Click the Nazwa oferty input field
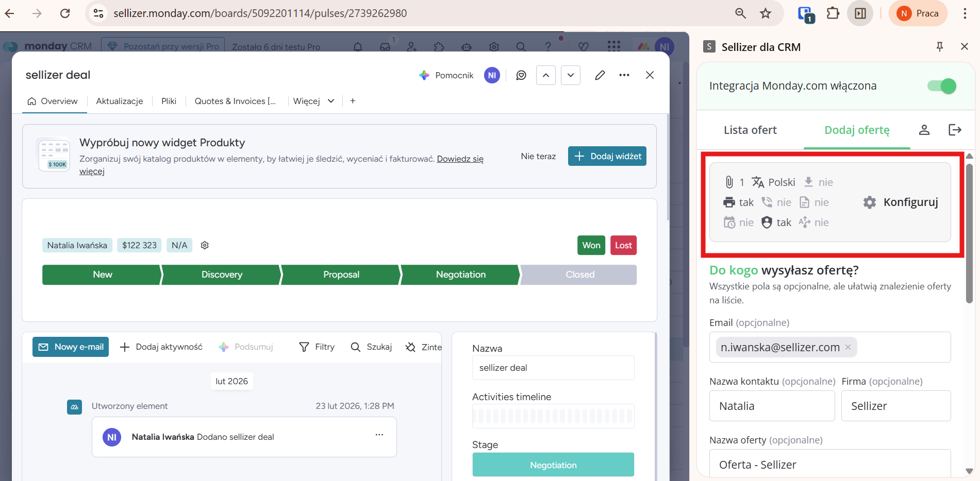The height and width of the screenshot is (481, 980). coord(829,464)
